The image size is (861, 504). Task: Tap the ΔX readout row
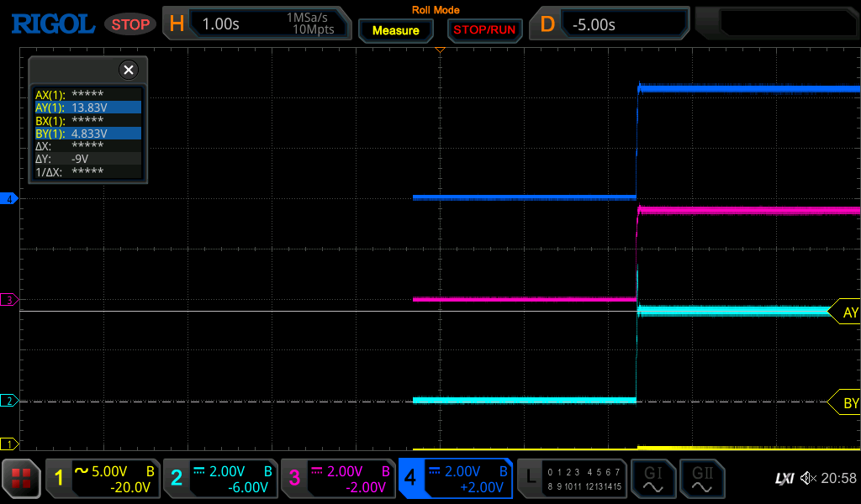(x=87, y=146)
